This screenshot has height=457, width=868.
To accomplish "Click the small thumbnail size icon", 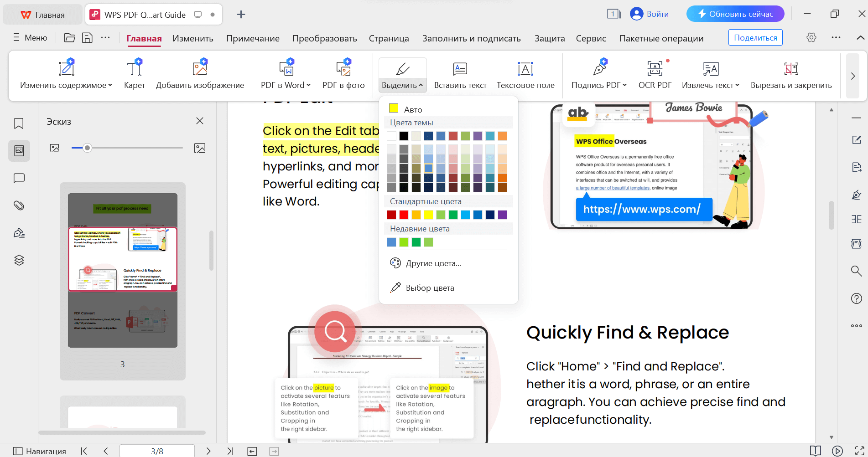I will tap(54, 148).
